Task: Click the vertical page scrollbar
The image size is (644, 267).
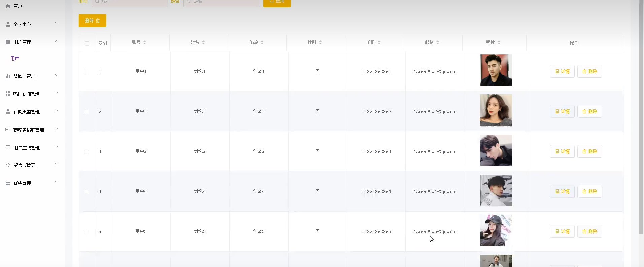Action: 641,117
